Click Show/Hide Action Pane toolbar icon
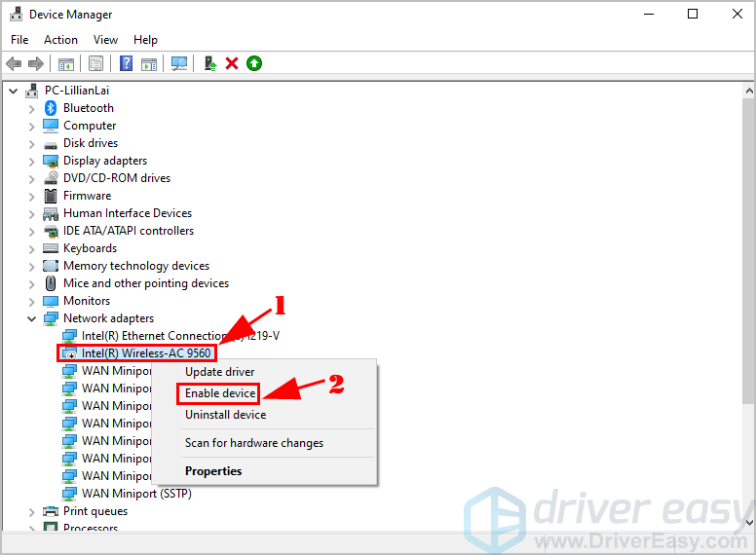 pyautogui.click(x=149, y=63)
